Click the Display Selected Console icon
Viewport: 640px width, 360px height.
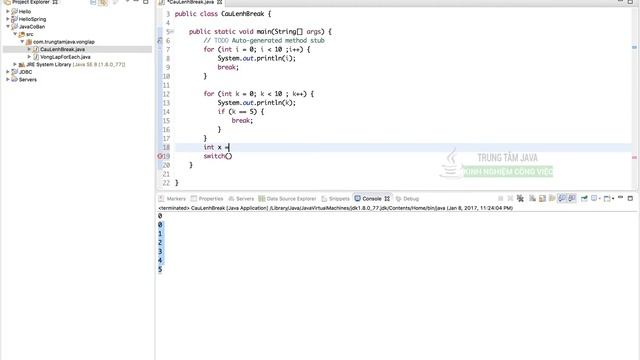[594, 198]
